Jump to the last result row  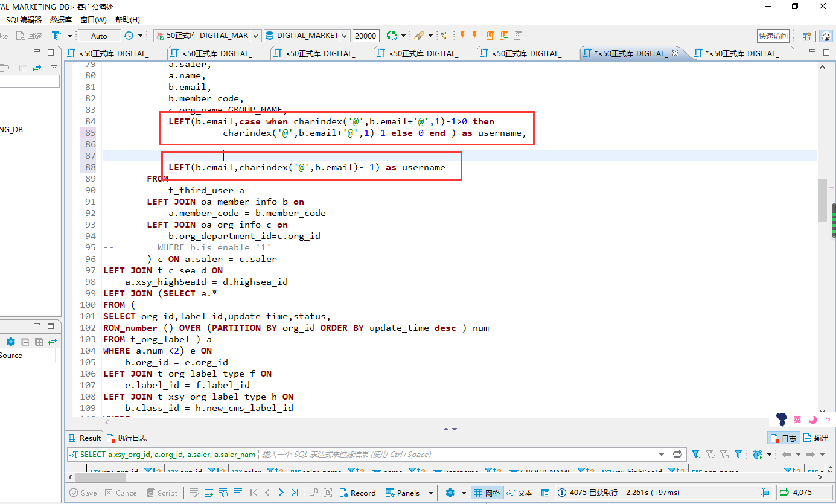click(295, 493)
